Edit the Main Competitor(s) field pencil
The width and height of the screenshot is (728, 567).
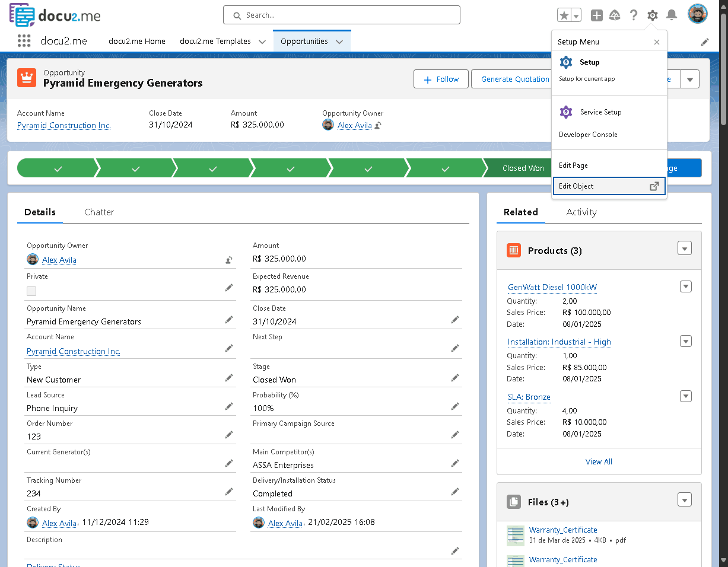click(x=455, y=463)
